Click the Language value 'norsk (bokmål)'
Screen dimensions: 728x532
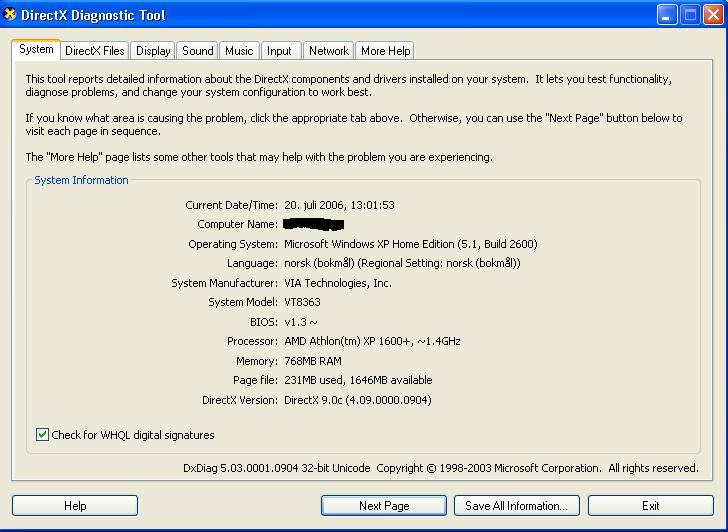[319, 263]
